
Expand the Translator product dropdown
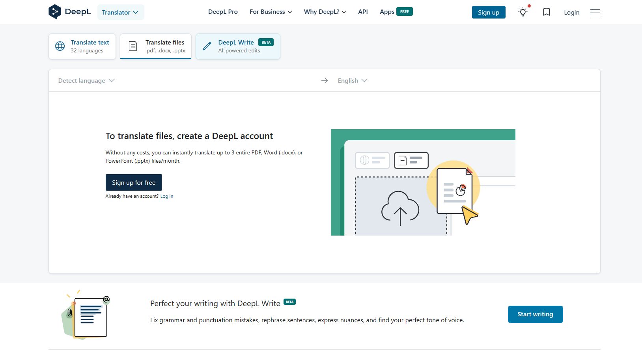(121, 12)
